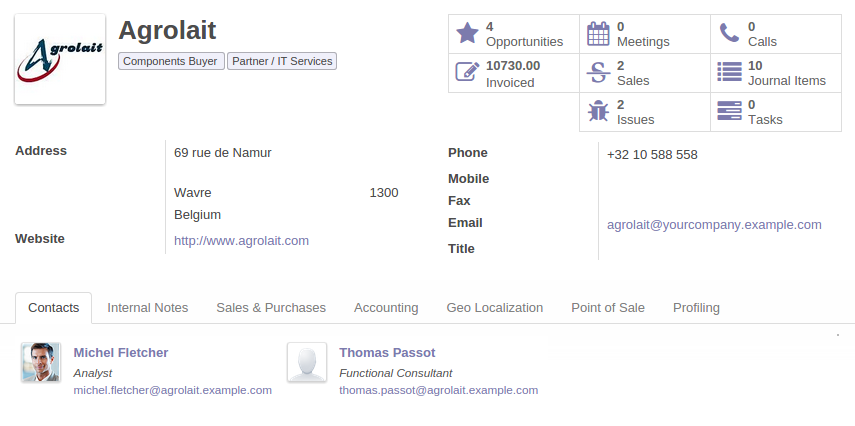This screenshot has height=426, width=855.
Task: Open the Point of Sale tab
Action: pos(608,308)
